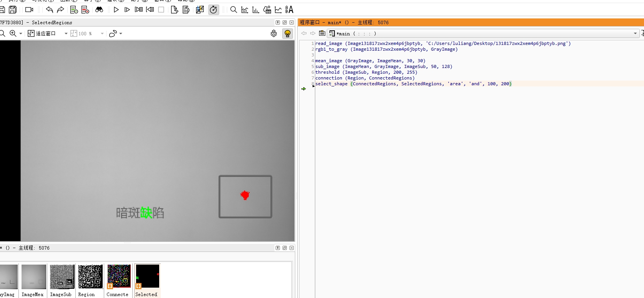Select the connection code line
The width and height of the screenshot is (644, 298).
click(365, 78)
